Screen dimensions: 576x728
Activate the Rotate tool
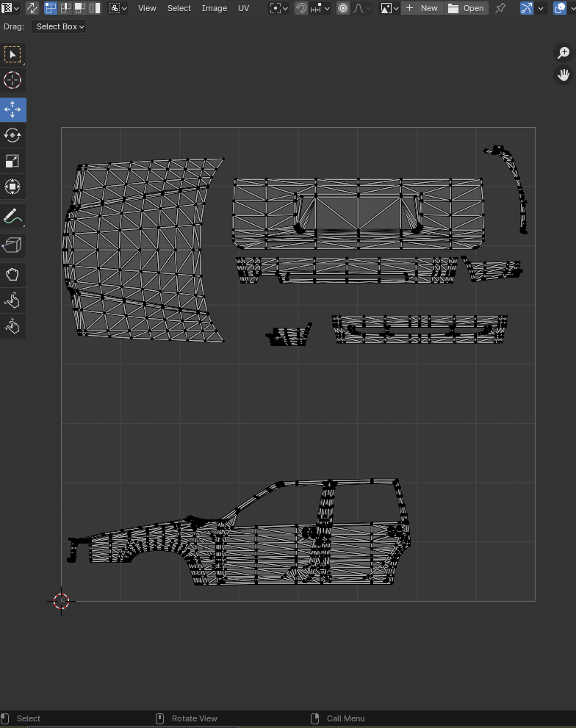(x=12, y=135)
